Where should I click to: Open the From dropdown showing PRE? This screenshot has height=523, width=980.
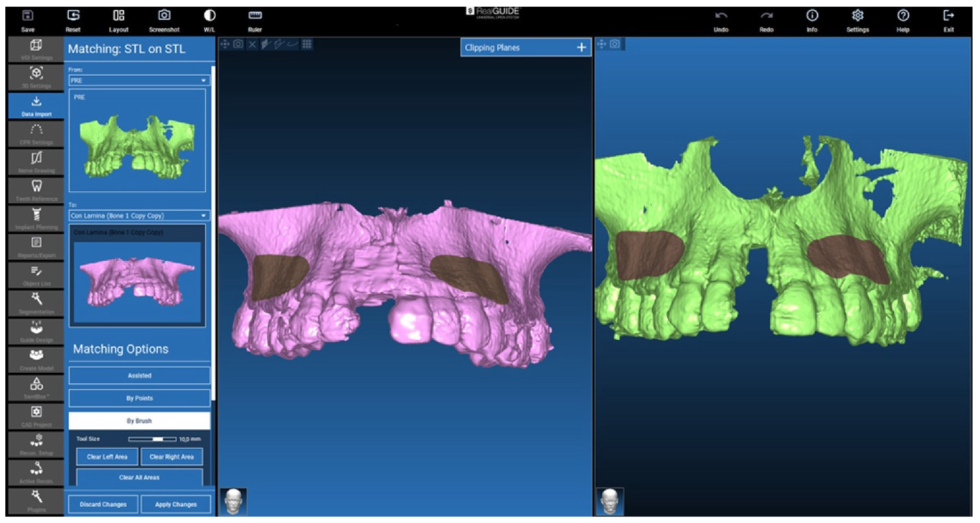pos(138,80)
